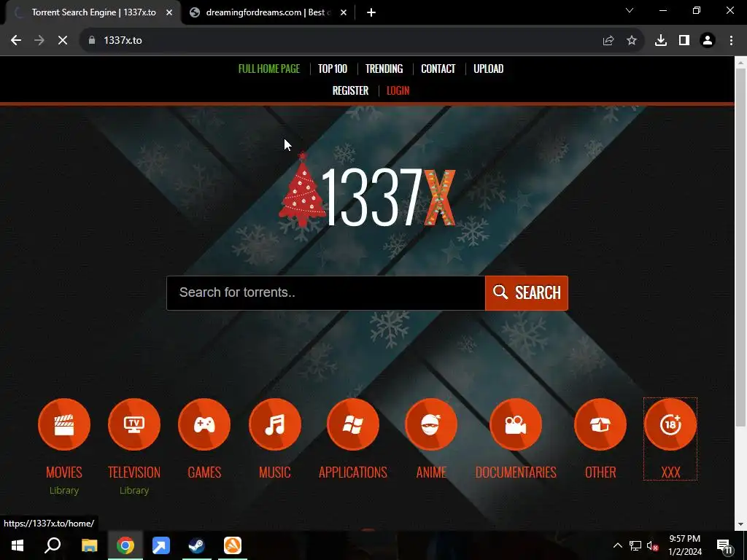Viewport: 747px width, 560px height.
Task: Click the ANIME text label
Action: click(x=431, y=472)
